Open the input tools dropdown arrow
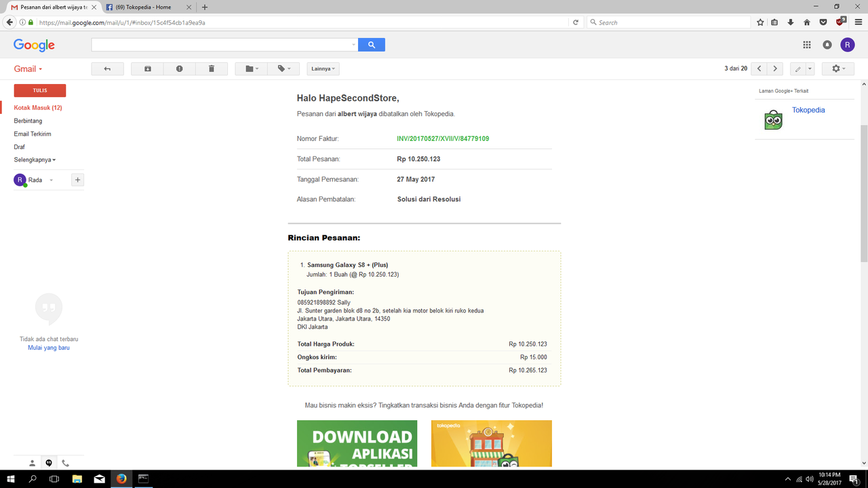Viewport: 868px width, 488px height. (x=810, y=68)
